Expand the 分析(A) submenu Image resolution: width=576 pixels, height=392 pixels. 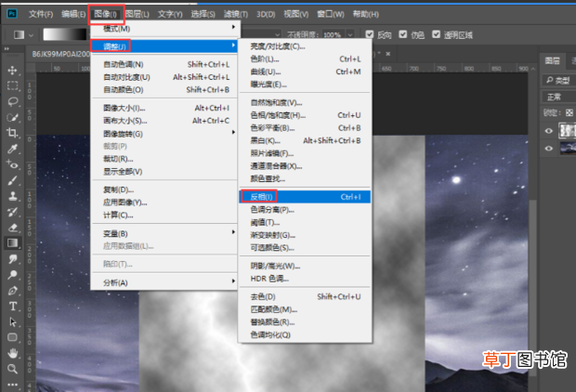pos(164,282)
